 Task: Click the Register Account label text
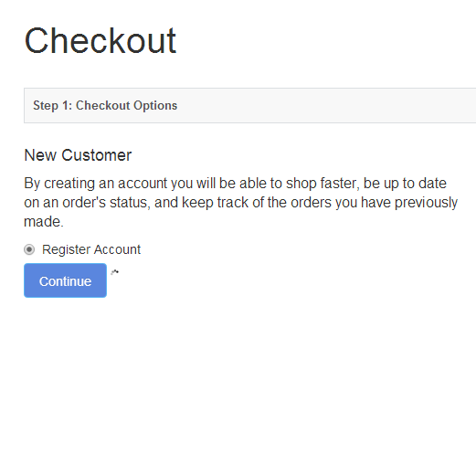91,249
